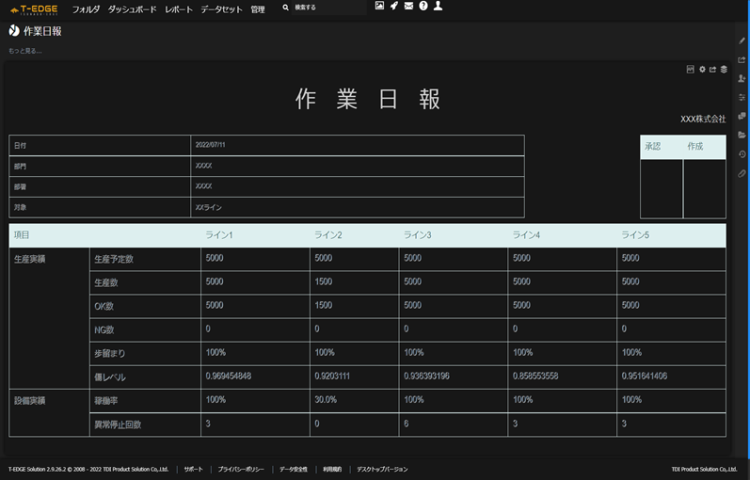Open the history clock icon in right sidebar
The width and height of the screenshot is (750, 480).
tap(741, 154)
